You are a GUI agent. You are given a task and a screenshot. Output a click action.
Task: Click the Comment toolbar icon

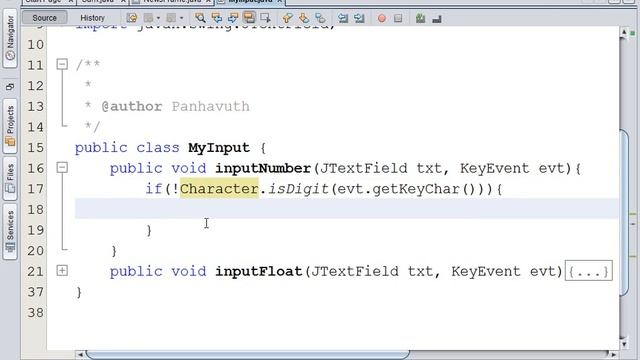420,18
